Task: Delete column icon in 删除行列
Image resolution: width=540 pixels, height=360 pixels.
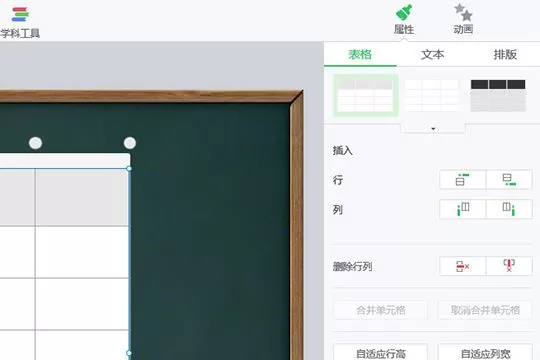Action: (509, 266)
